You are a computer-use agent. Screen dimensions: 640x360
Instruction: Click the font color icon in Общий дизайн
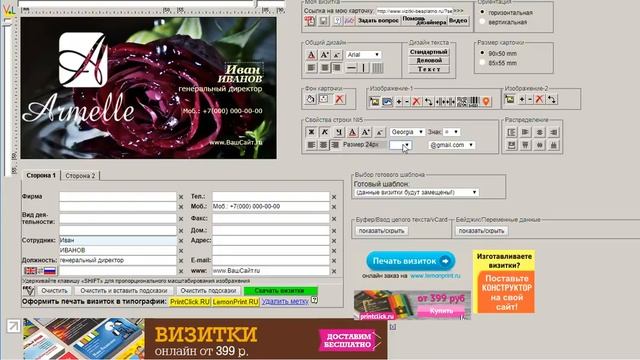coord(311,55)
